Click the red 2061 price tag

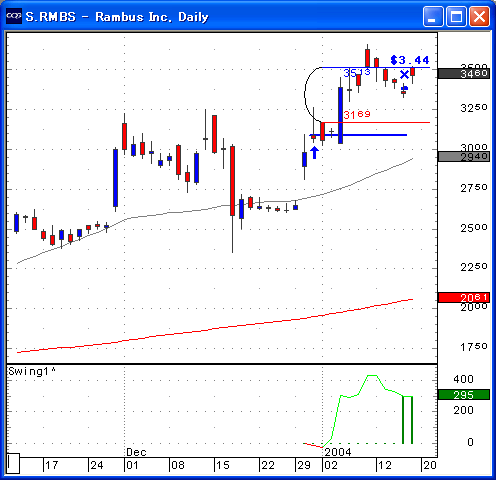[464, 297]
